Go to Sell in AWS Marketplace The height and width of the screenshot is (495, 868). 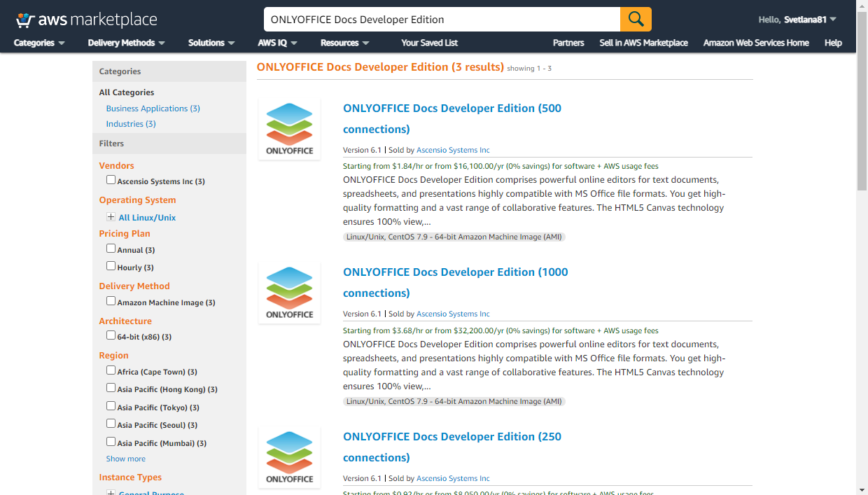point(643,43)
